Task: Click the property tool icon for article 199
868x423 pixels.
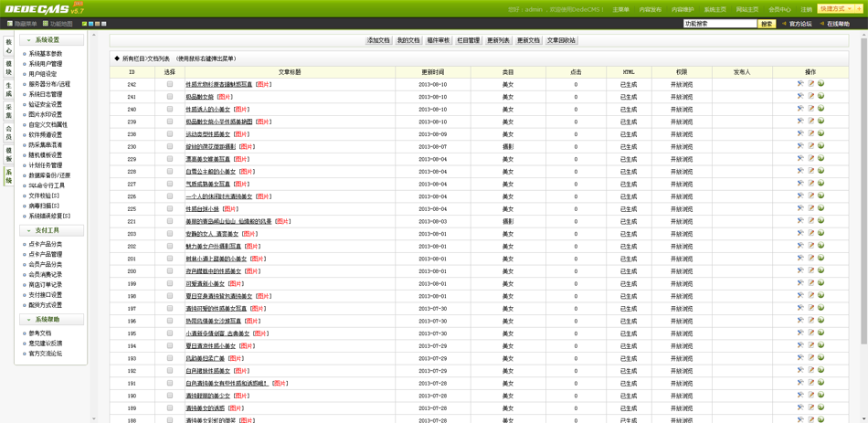Action: tap(800, 283)
